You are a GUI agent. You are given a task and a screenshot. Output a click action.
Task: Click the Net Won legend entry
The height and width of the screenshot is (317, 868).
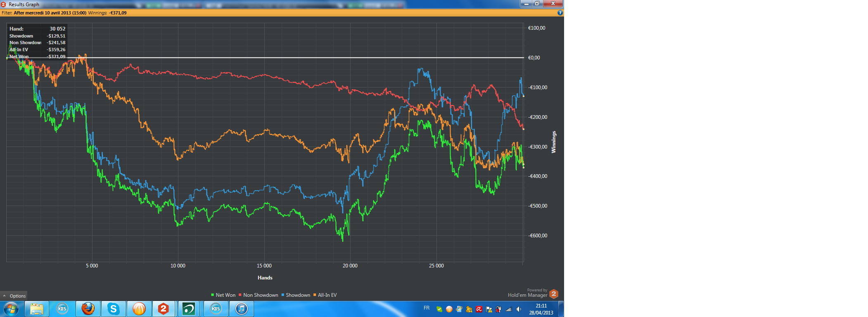223,295
